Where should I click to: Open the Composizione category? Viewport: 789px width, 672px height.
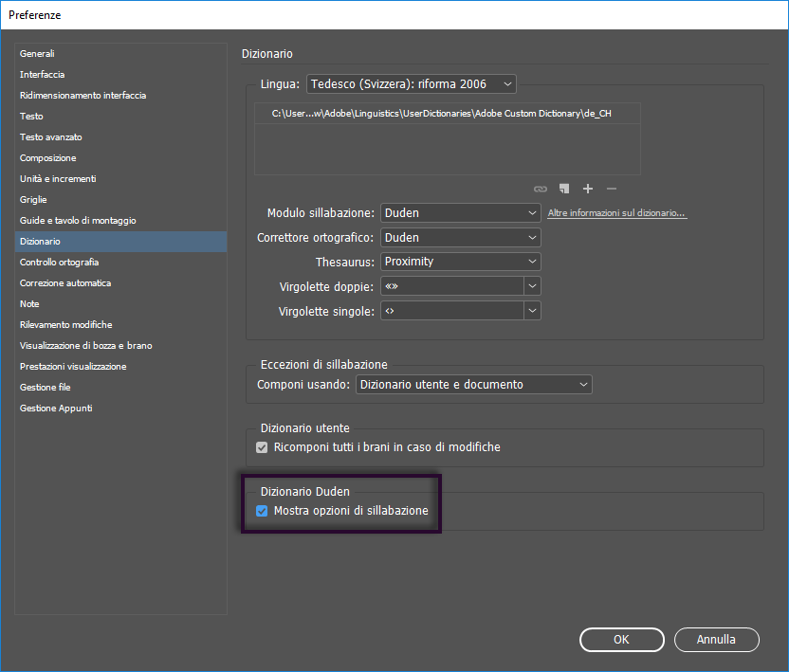tap(120, 158)
